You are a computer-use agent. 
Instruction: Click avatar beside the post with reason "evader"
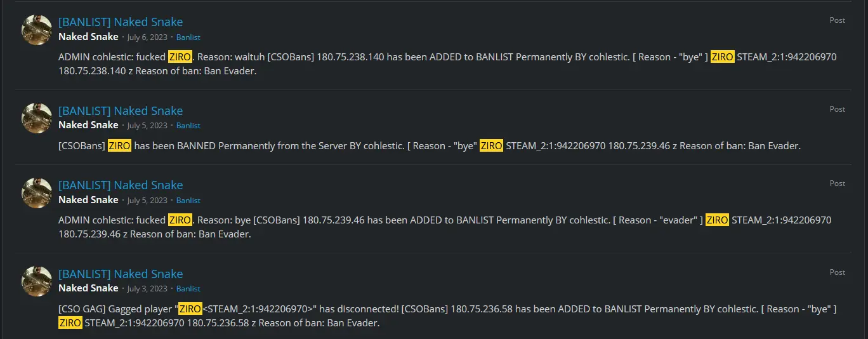(x=37, y=193)
